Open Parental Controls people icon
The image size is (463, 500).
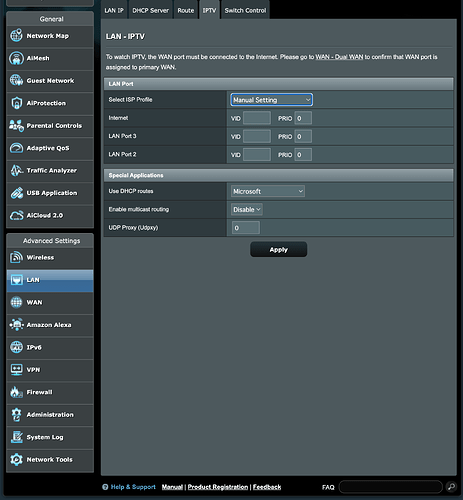(16, 126)
